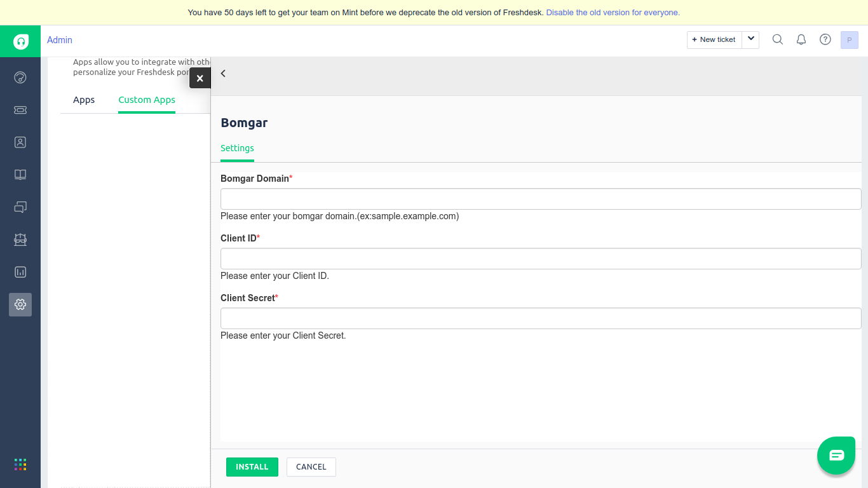Go back using the left chevron

(x=223, y=74)
